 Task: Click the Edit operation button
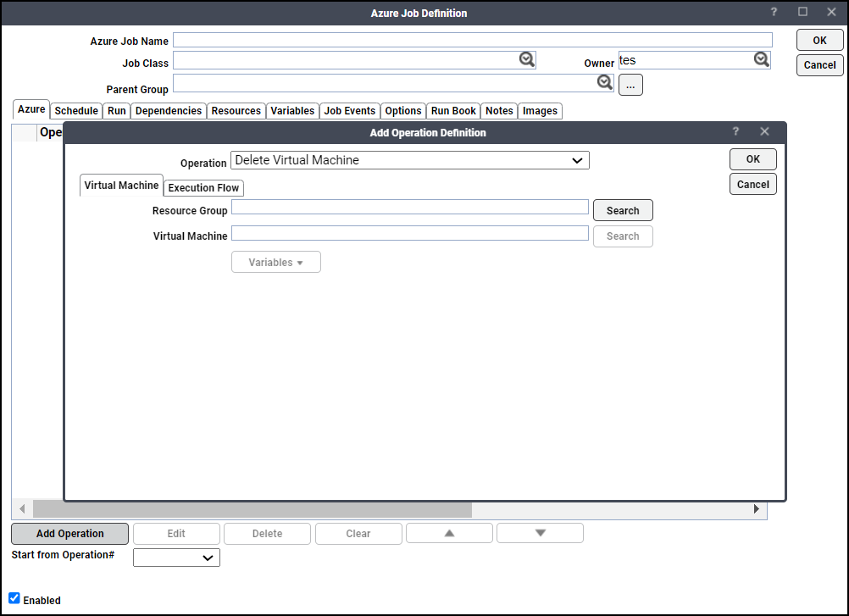(x=176, y=533)
